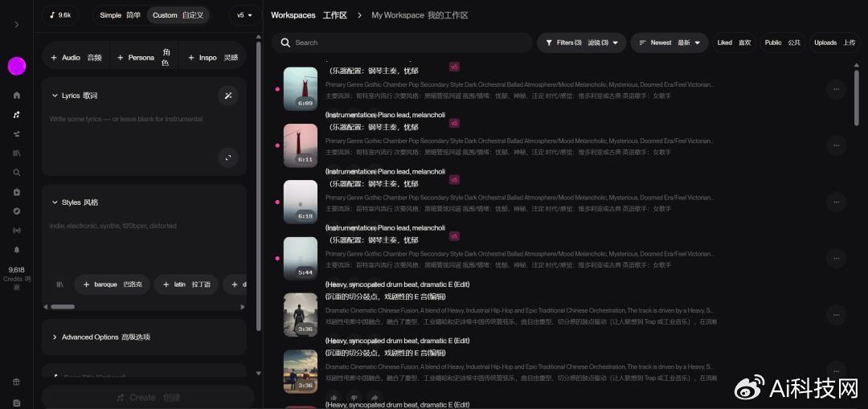Open Create page music-note sidebar icon
This screenshot has height=409, width=868.
17,115
